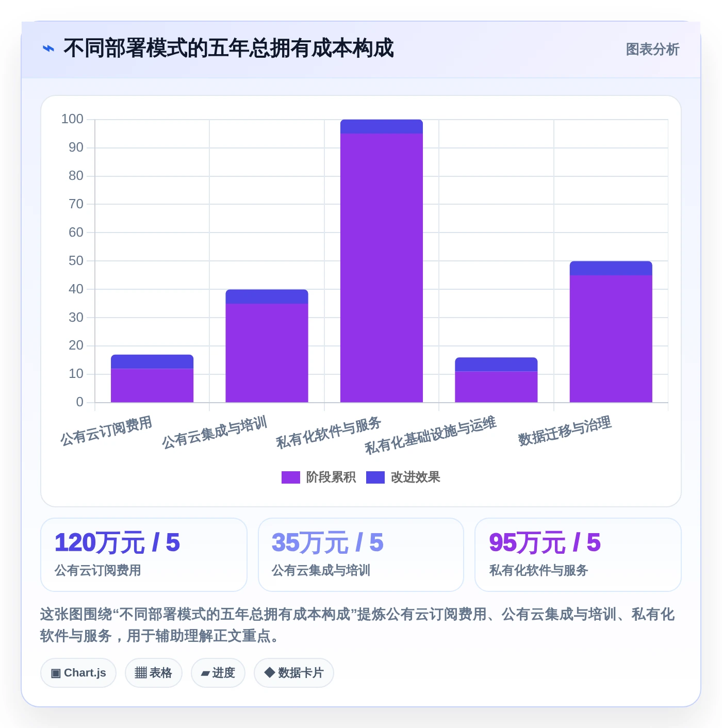Click the blue top segment of 数据迁移与治理 bar
Image resolution: width=722 pixels, height=728 pixels.
pos(611,268)
